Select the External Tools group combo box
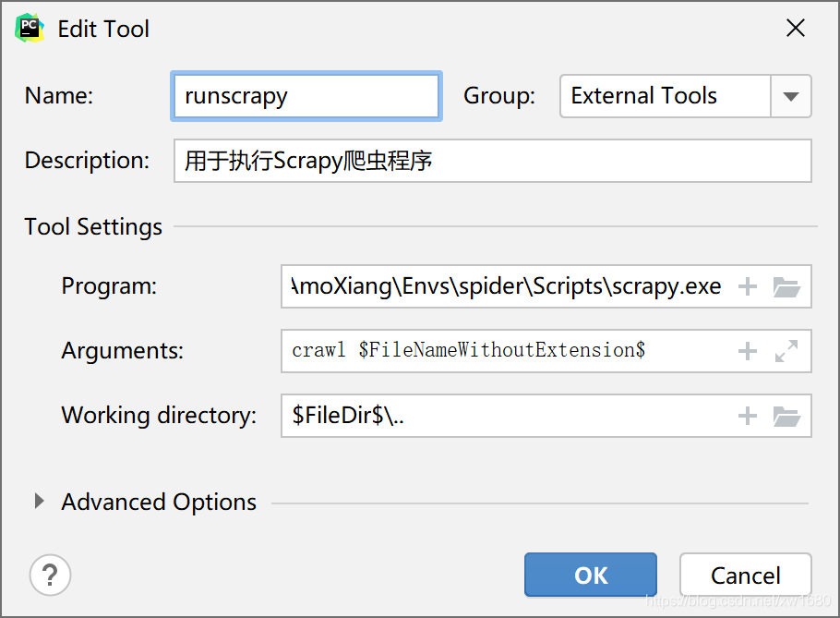The width and height of the screenshot is (840, 618). [x=685, y=96]
